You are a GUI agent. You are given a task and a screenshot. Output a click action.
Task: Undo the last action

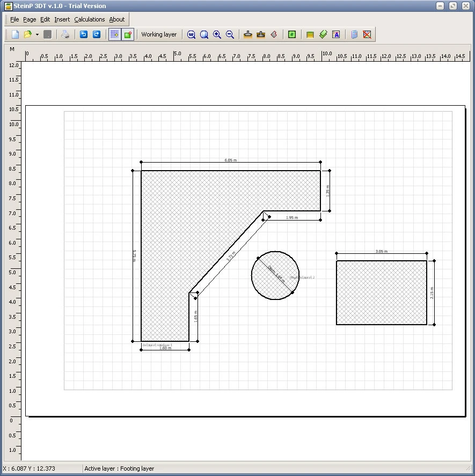[x=84, y=34]
